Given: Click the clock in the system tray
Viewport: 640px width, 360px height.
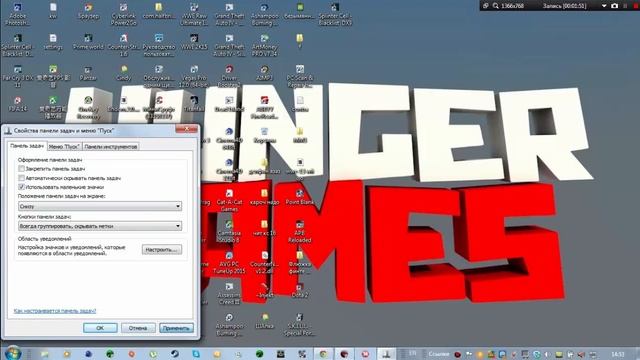Looking at the screenshot, I should (618, 354).
